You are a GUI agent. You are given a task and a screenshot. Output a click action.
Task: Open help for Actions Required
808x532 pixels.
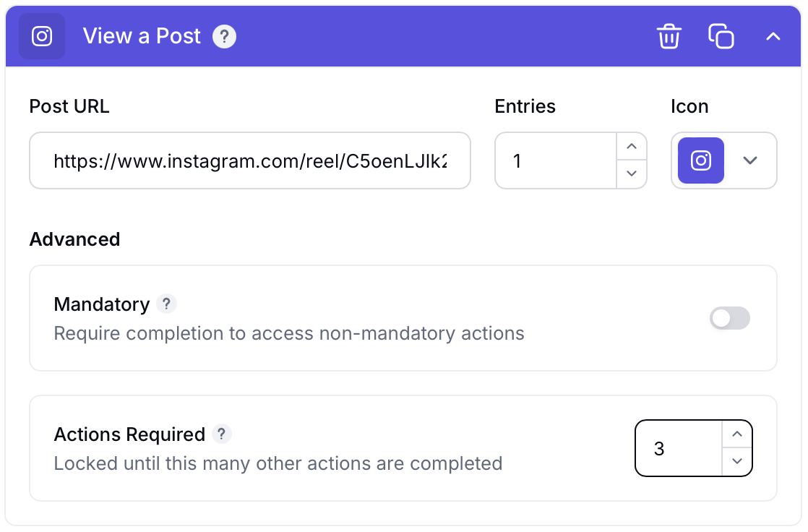[223, 434]
